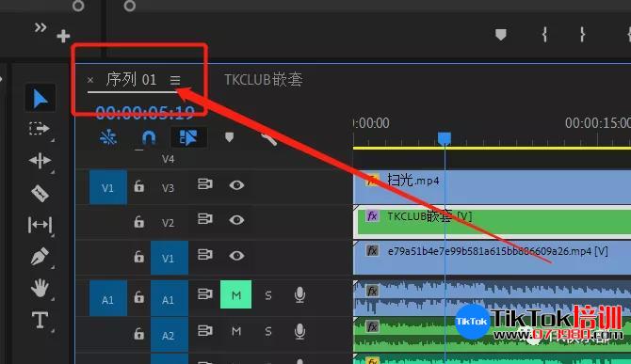Activate the Pen tool
The image size is (631, 364).
click(x=40, y=256)
